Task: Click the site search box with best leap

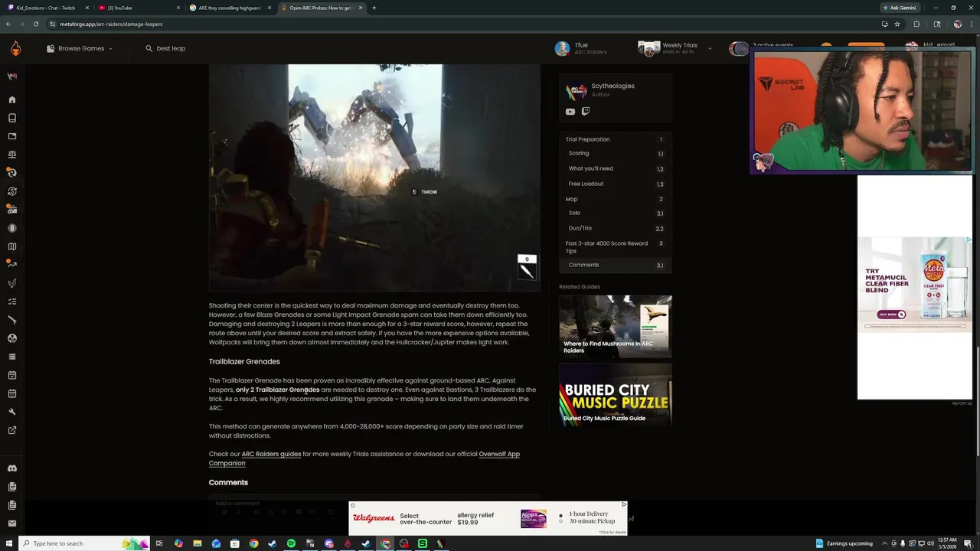Action: pos(171,48)
